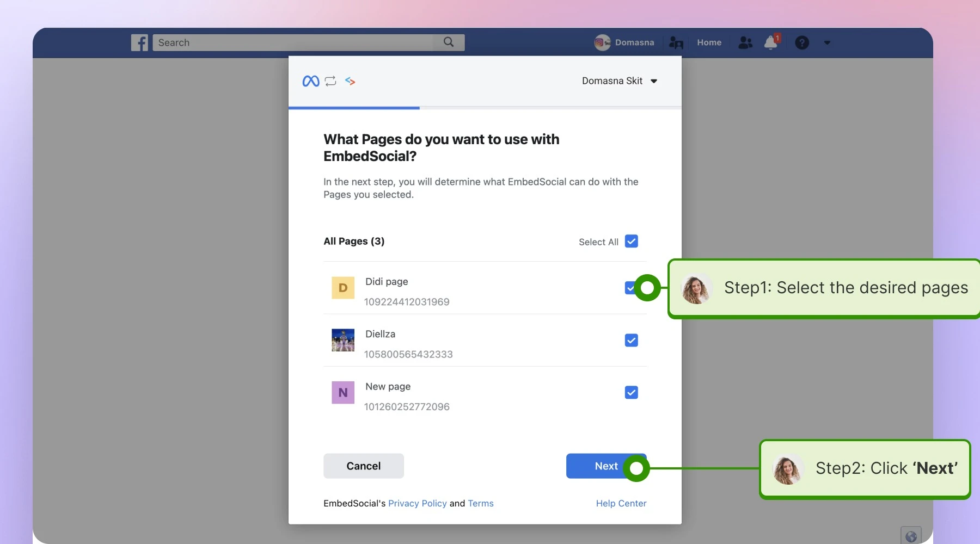Click the globe icon at bottom corner
Screen dimensions: 980x544
(x=911, y=536)
